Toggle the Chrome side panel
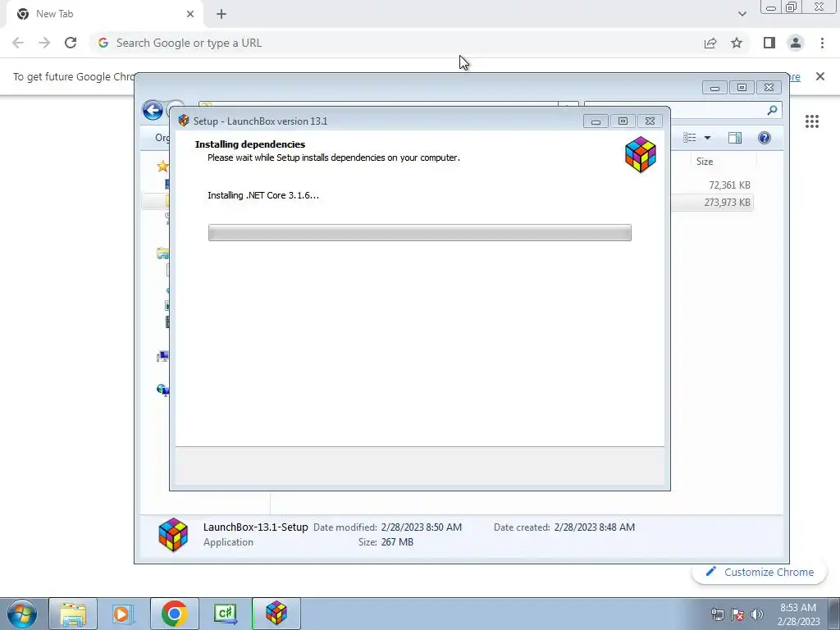Image resolution: width=840 pixels, height=630 pixels. [769, 43]
